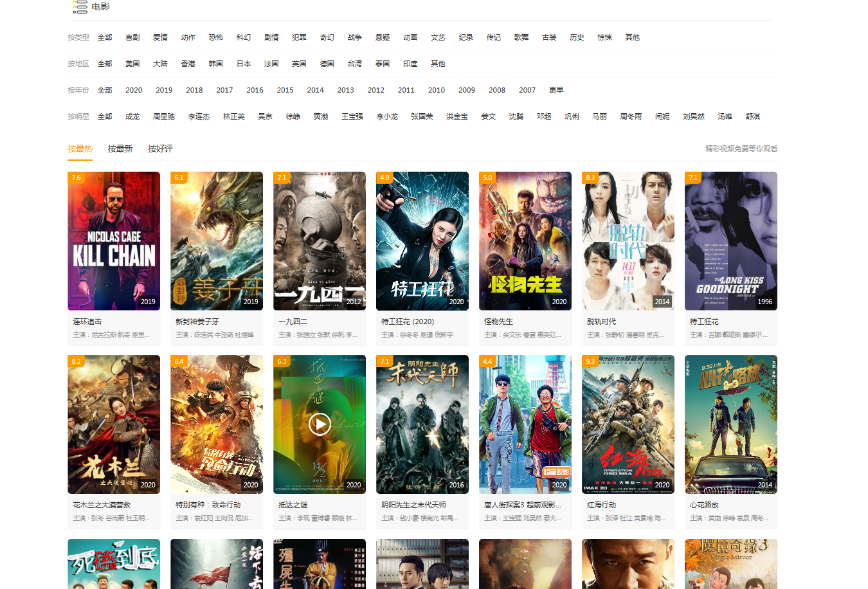Click the 1996 year label on Long Kiss Goodnight
This screenshot has width=868, height=589.
pos(765,302)
